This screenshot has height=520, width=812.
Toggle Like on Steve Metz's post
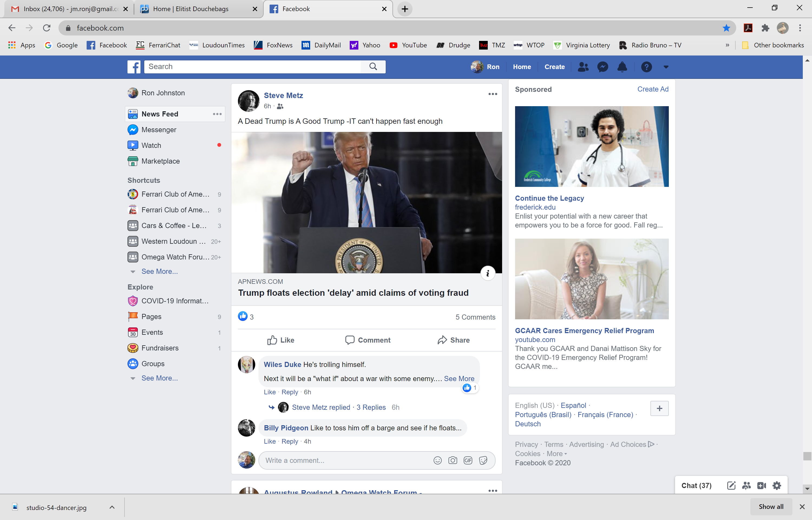(281, 340)
